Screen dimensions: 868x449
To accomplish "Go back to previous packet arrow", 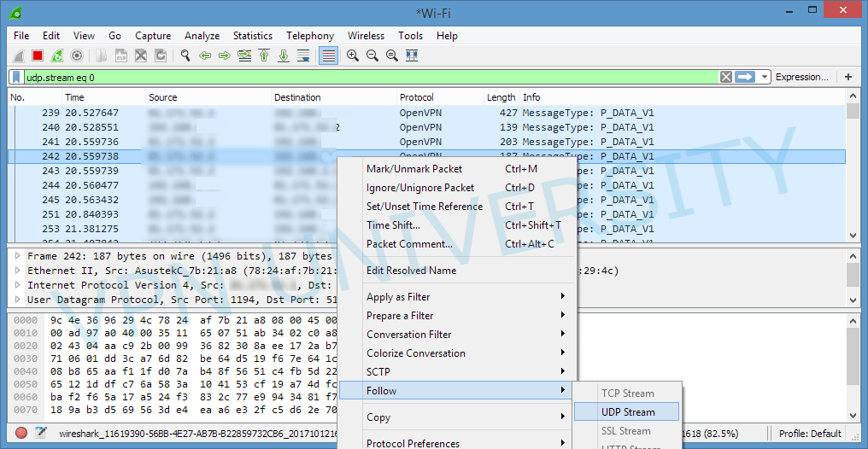I will tap(205, 55).
